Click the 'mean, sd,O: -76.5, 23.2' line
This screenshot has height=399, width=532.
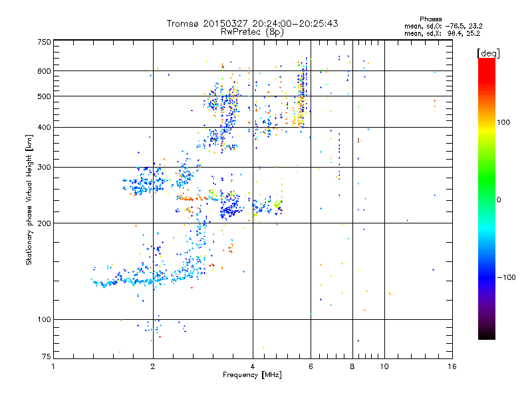[x=443, y=26]
